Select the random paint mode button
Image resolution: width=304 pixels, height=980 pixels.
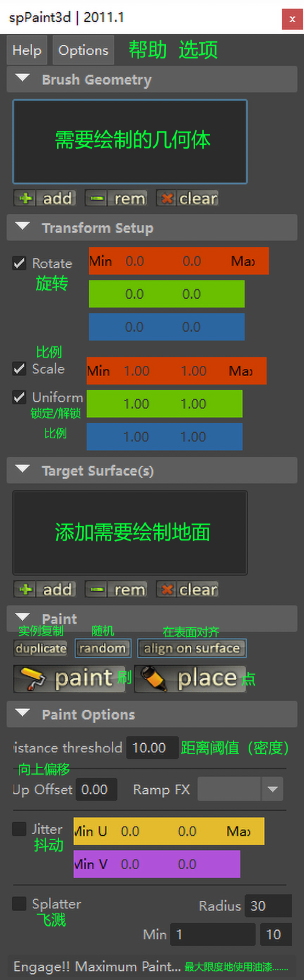pos(103,648)
